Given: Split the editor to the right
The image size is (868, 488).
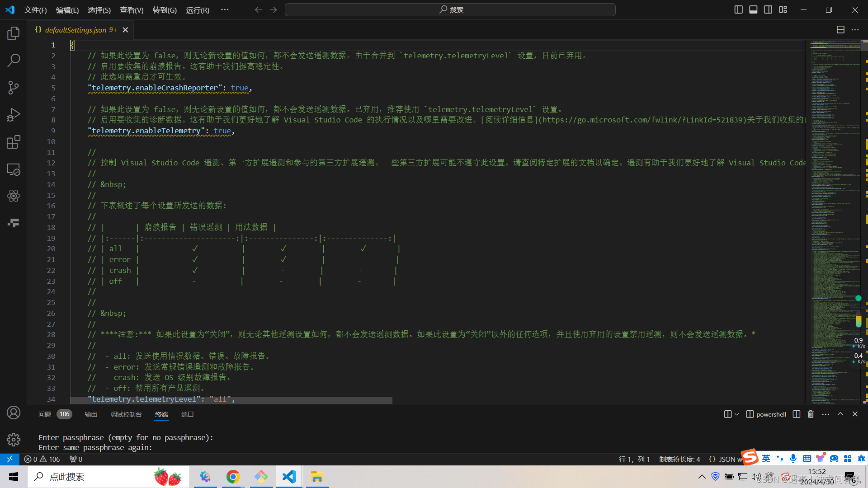Looking at the screenshot, I should [x=840, y=30].
